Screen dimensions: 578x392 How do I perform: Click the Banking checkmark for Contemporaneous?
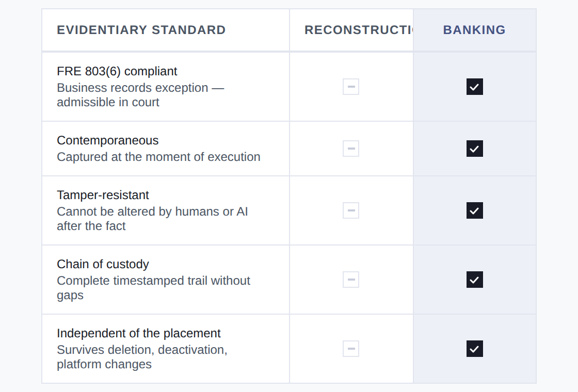(474, 149)
